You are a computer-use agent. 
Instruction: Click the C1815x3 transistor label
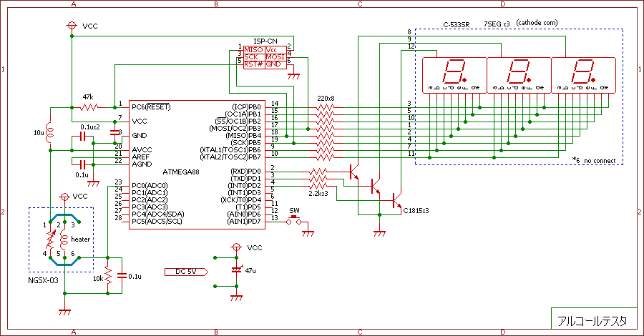[416, 211]
